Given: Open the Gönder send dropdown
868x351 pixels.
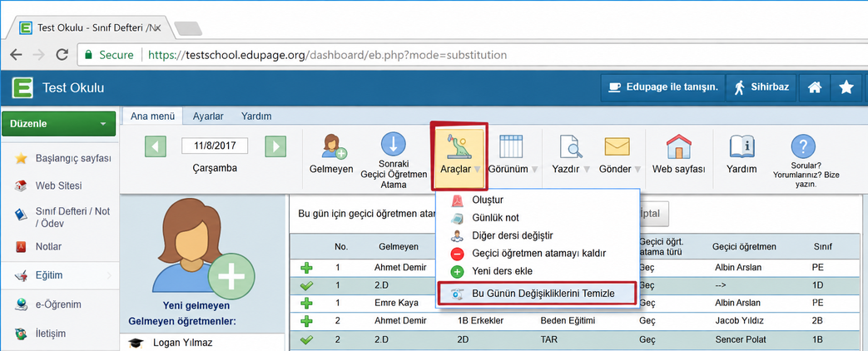Looking at the screenshot, I should (x=637, y=170).
